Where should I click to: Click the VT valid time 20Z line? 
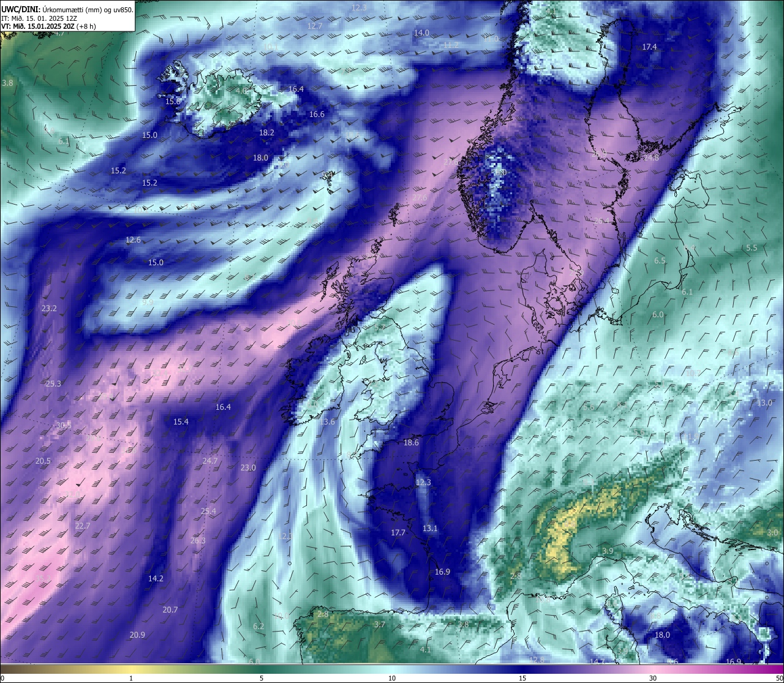48,26
